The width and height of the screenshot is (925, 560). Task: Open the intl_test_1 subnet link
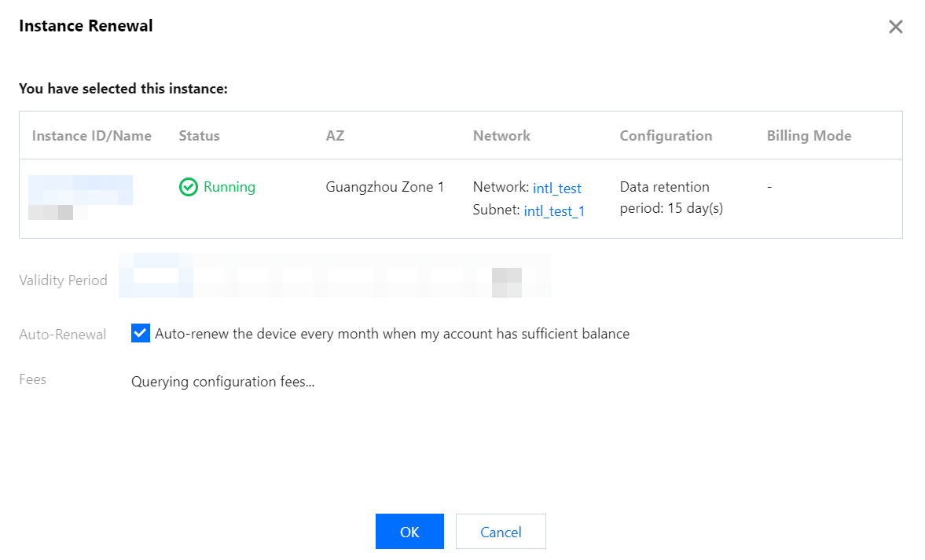(x=554, y=210)
